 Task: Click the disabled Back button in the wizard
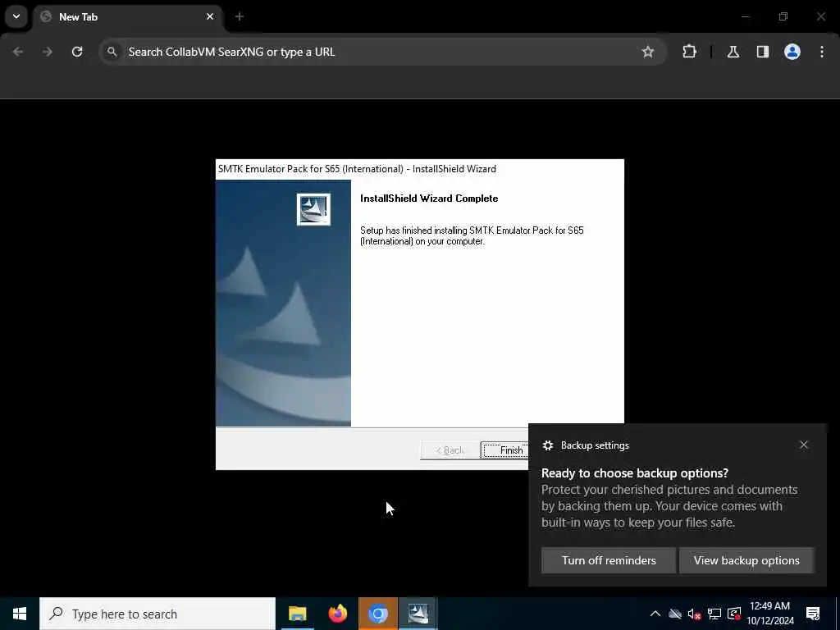(x=450, y=450)
